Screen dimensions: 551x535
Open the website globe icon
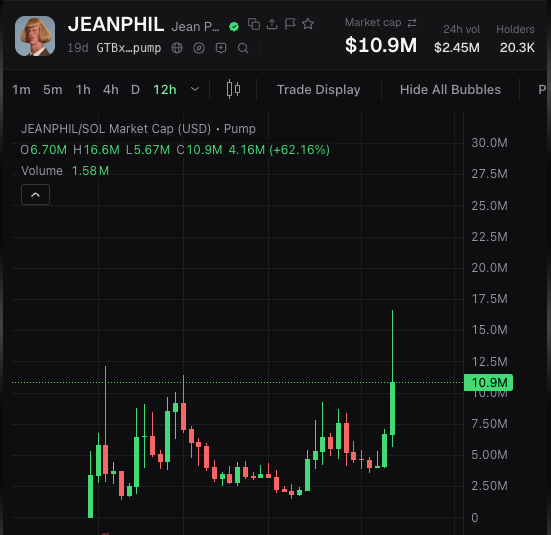pyautogui.click(x=177, y=48)
